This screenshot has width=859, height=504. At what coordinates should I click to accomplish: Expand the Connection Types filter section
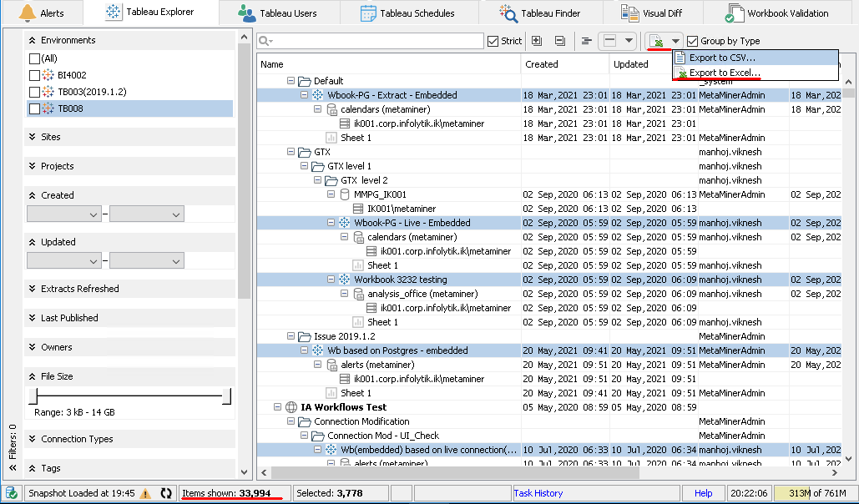(x=33, y=439)
